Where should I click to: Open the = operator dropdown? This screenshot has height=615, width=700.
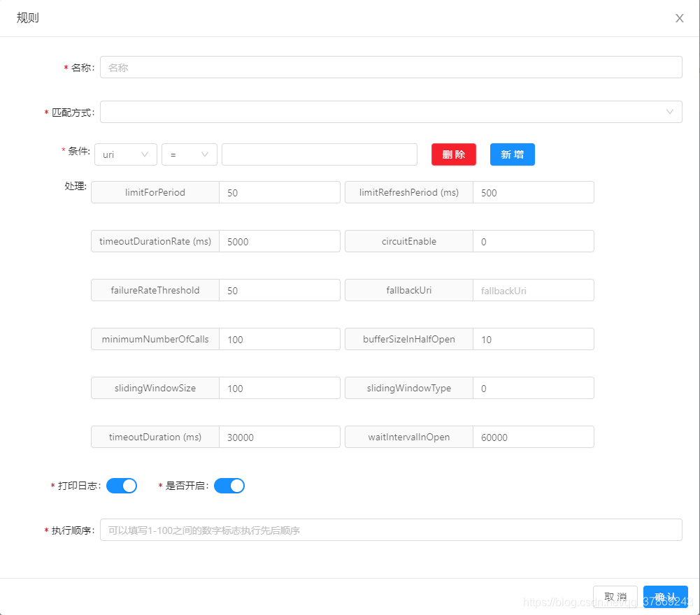(190, 154)
